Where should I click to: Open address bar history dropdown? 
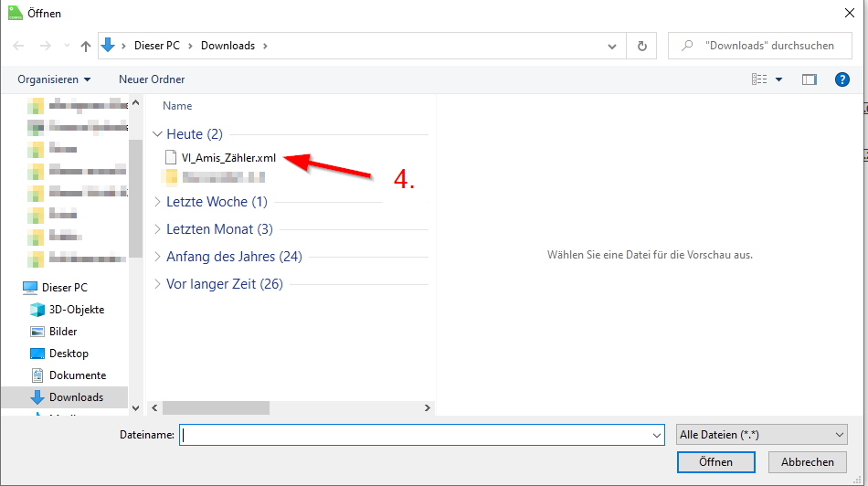coord(611,46)
